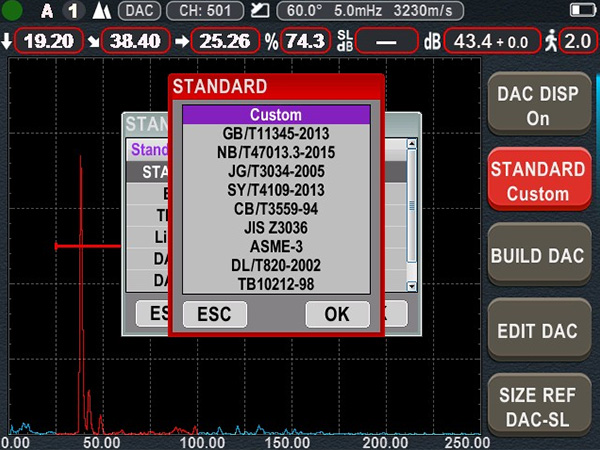
Task: Click the number 1 channel badge
Action: coord(73,11)
